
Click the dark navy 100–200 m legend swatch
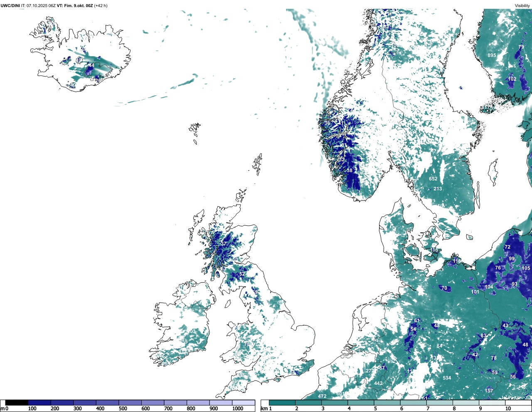pyautogui.click(x=39, y=402)
